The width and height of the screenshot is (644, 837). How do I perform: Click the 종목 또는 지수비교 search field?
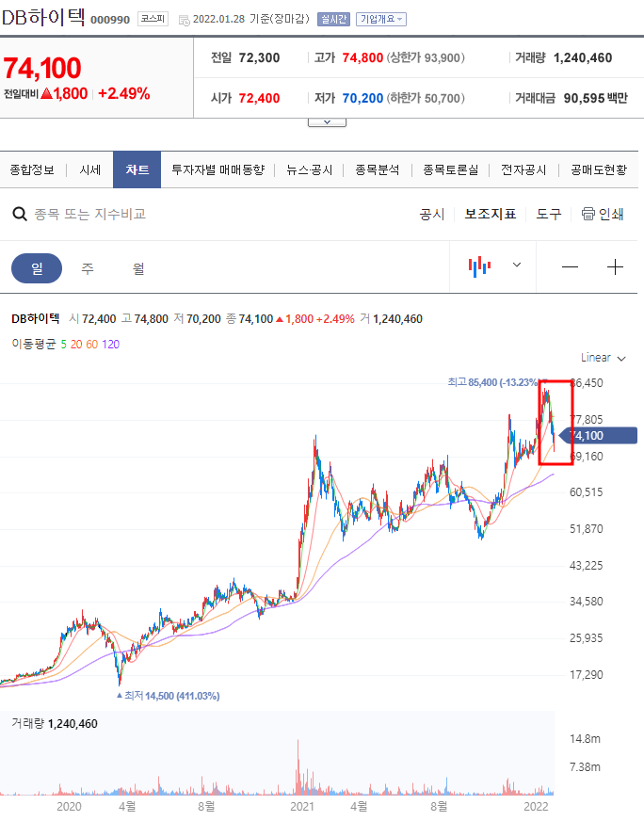click(90, 214)
